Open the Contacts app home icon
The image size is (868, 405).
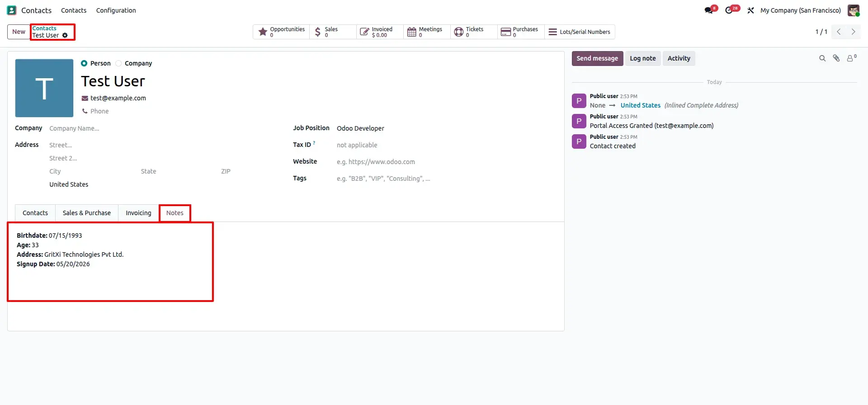click(x=12, y=10)
